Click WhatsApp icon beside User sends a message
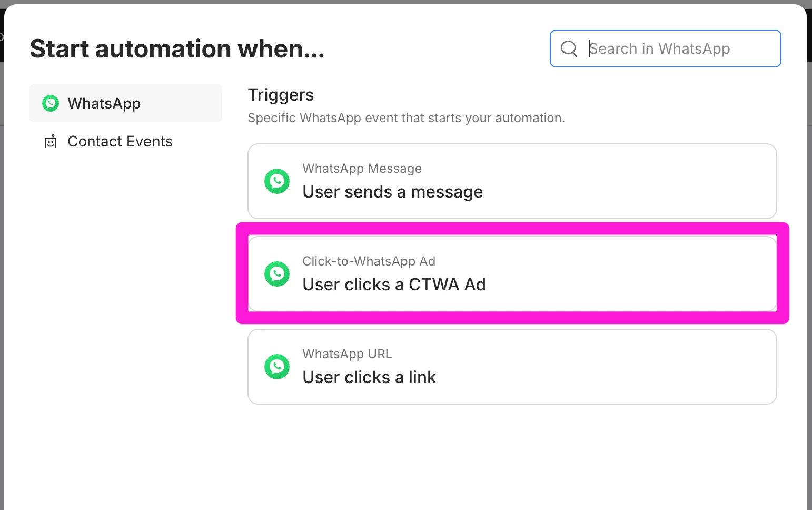Screen dimensions: 812x510 tap(277, 181)
